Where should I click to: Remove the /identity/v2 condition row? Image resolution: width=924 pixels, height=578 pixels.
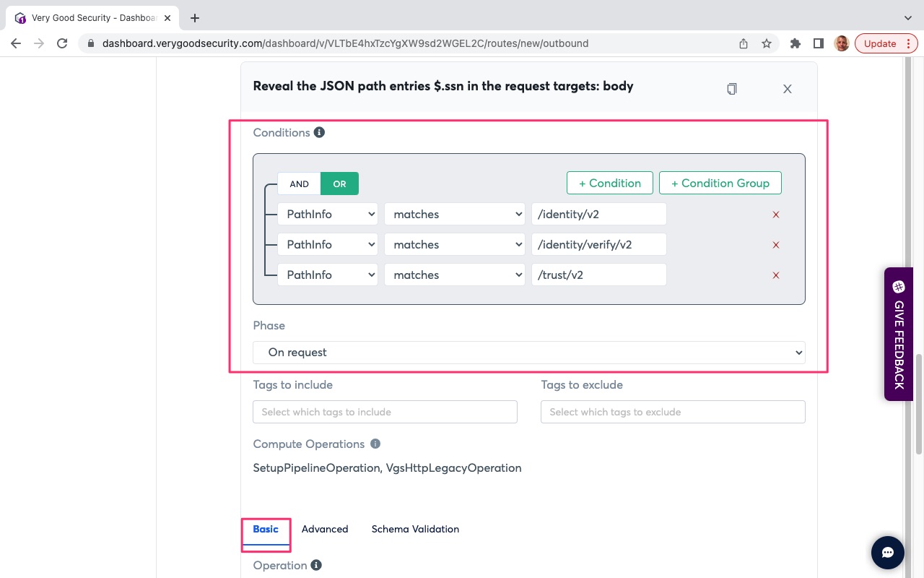point(776,215)
